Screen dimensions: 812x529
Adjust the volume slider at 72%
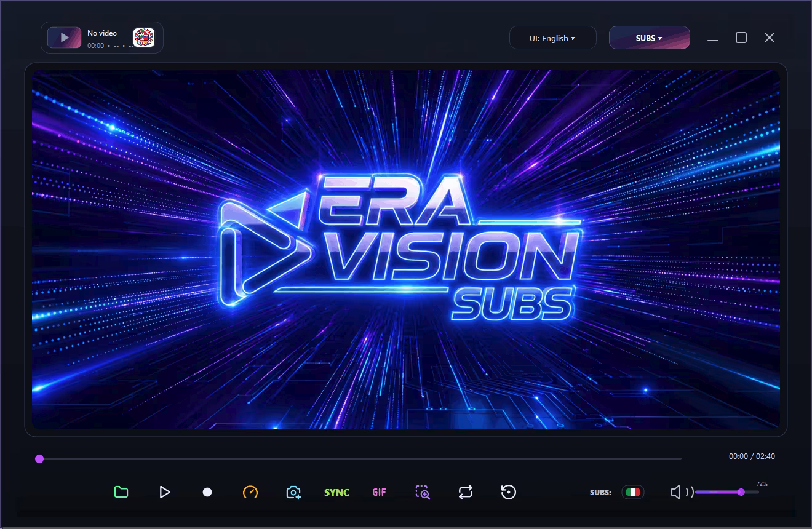click(726, 492)
